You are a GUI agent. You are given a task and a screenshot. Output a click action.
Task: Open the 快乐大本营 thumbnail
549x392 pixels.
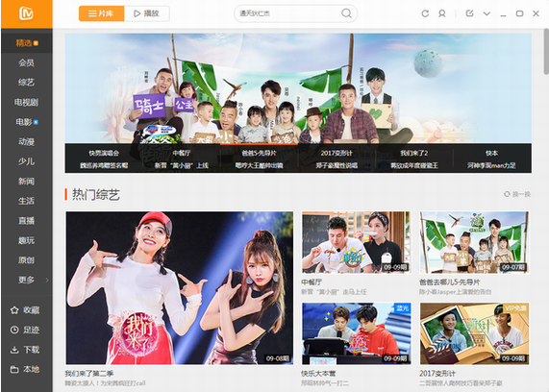(357, 333)
